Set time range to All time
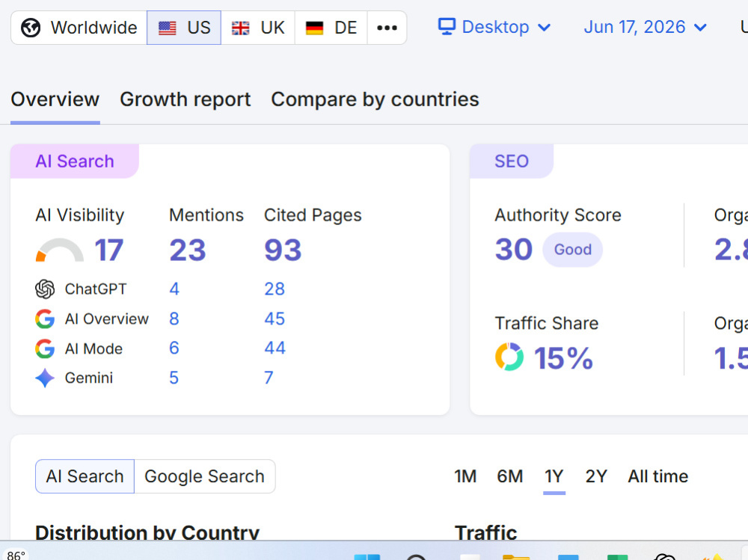The width and height of the screenshot is (748, 560). click(x=657, y=476)
